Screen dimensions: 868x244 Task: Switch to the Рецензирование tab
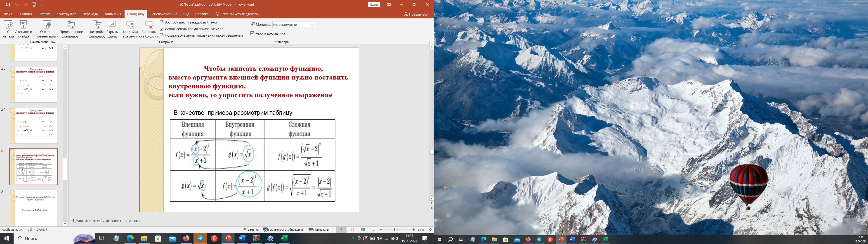coord(164,14)
